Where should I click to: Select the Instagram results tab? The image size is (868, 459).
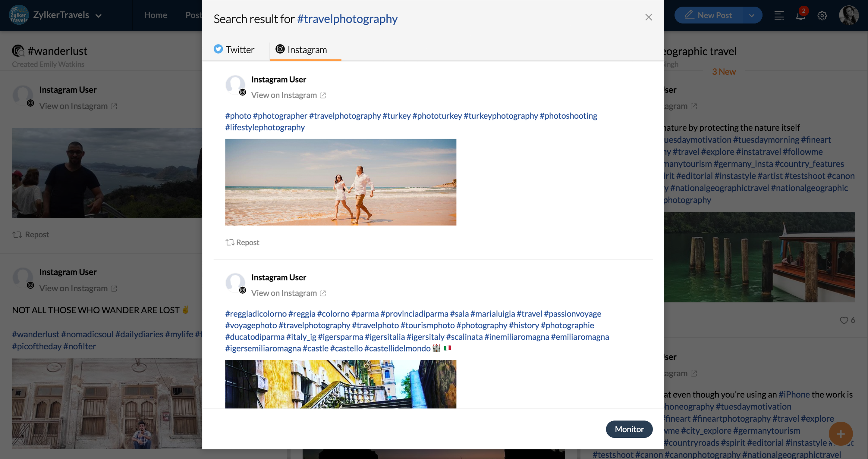click(x=301, y=49)
